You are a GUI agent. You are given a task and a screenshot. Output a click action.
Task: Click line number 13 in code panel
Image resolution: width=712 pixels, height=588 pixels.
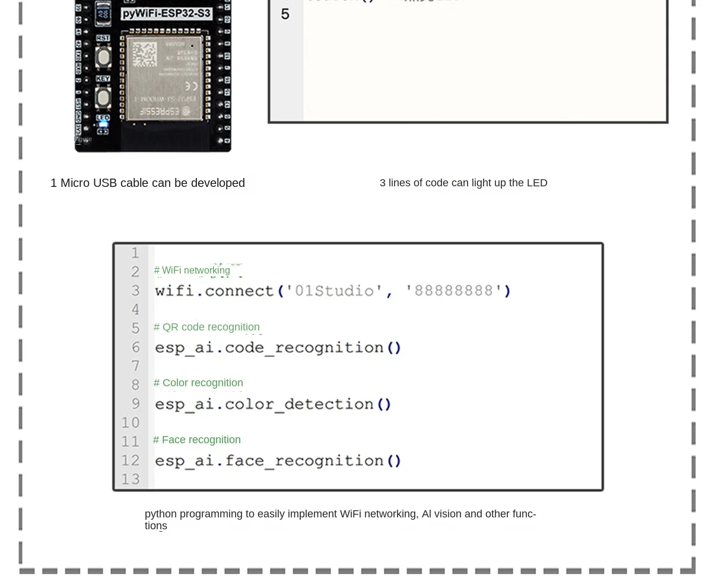[x=131, y=479]
